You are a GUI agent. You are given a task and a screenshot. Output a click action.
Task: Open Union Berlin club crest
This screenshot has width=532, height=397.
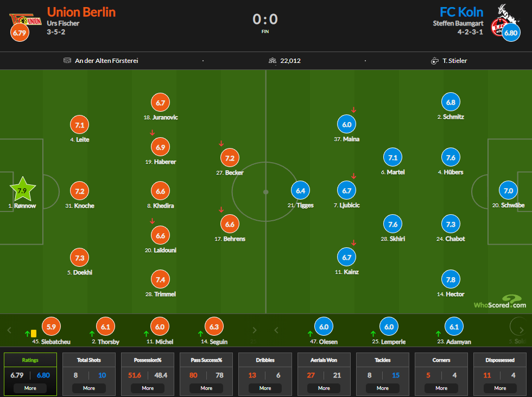coord(25,20)
